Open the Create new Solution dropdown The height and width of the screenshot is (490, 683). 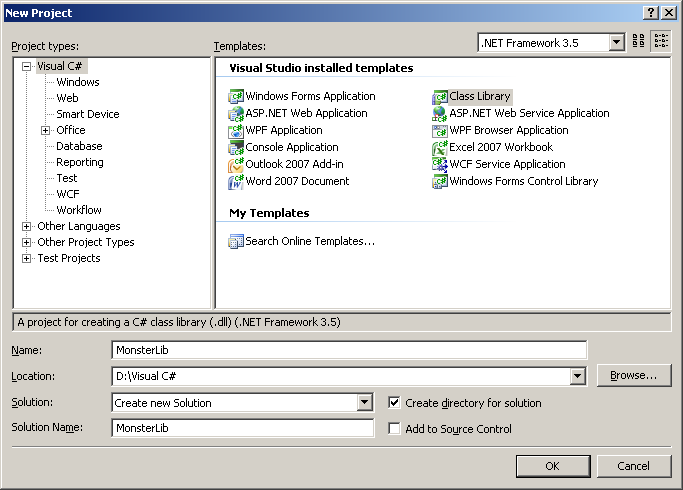pos(365,402)
